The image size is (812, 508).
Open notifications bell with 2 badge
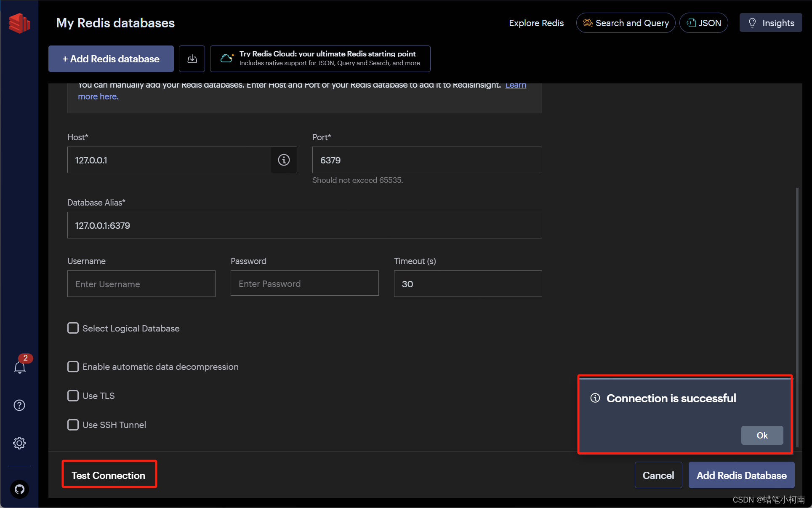click(20, 367)
